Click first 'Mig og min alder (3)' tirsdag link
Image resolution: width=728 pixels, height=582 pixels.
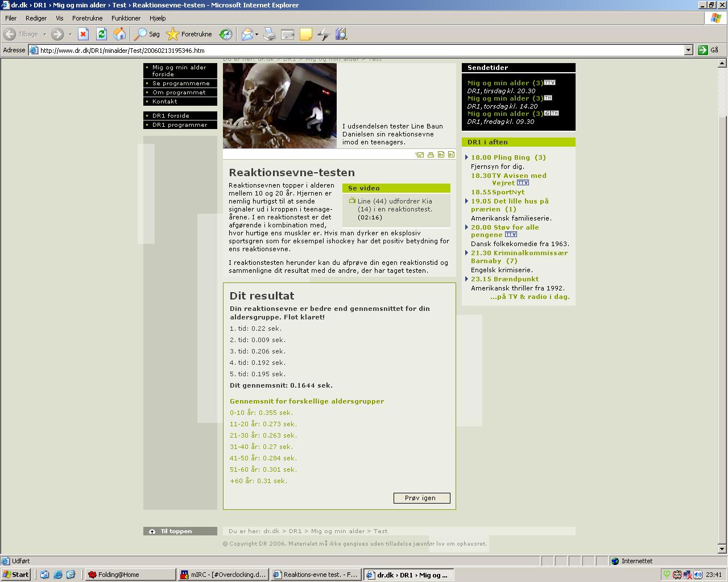(505, 83)
